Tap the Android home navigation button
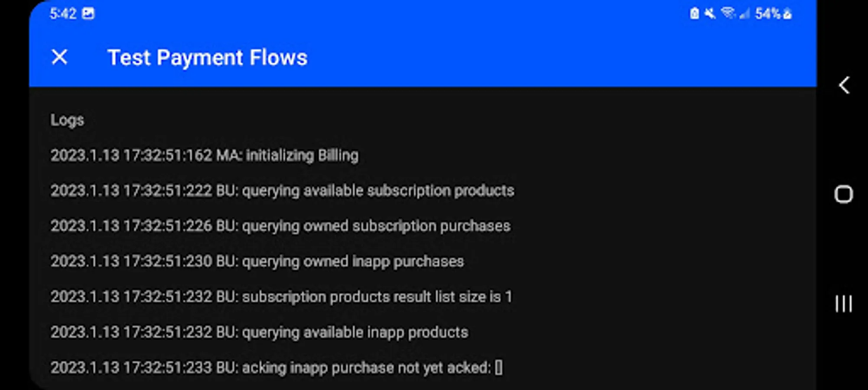This screenshot has width=868, height=390. 843,194
